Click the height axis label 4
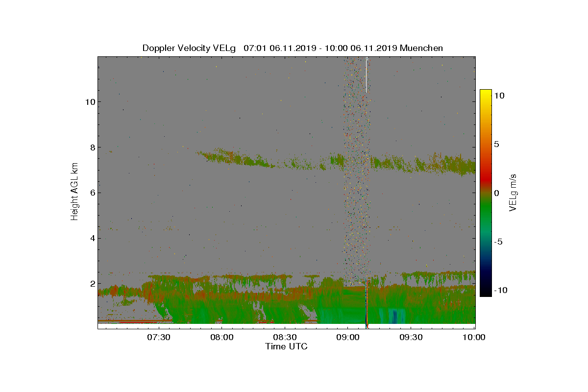This screenshot has height=392, width=588. pyautogui.click(x=92, y=239)
